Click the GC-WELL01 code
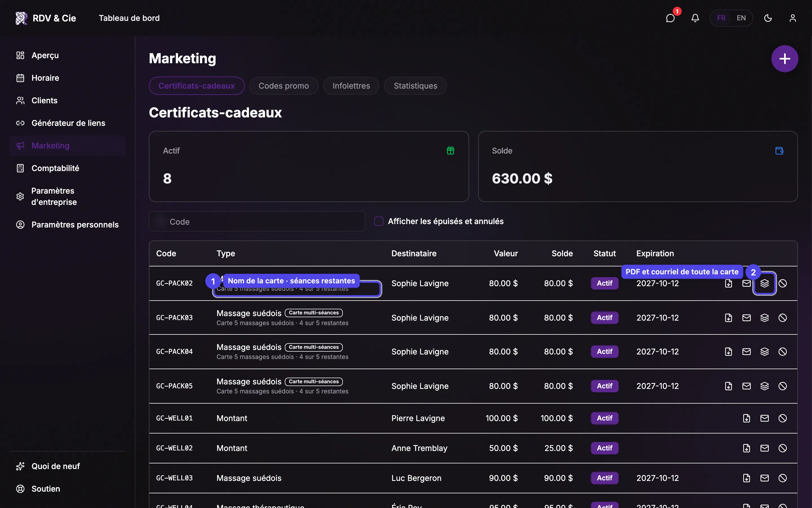Screen dimensions: 812x508 coord(175,418)
